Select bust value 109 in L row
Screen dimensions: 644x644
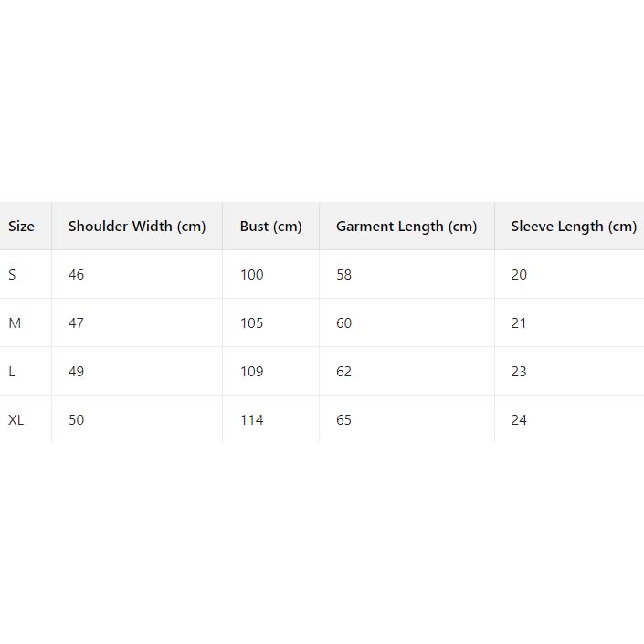[x=251, y=372]
